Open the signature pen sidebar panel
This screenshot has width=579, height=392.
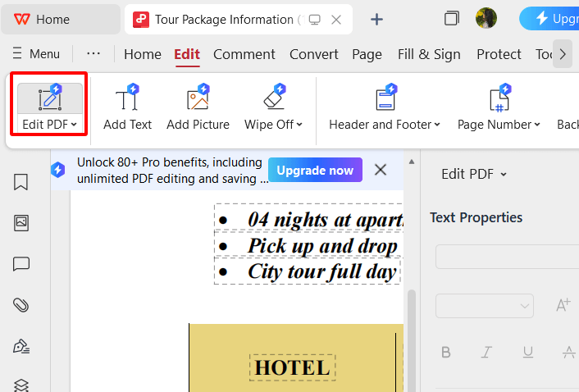tap(21, 346)
